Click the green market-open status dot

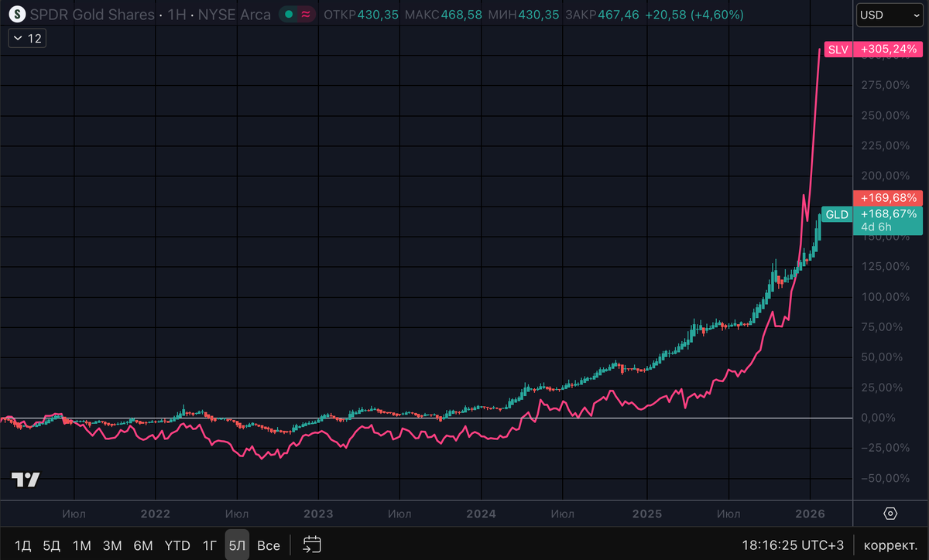point(288,15)
